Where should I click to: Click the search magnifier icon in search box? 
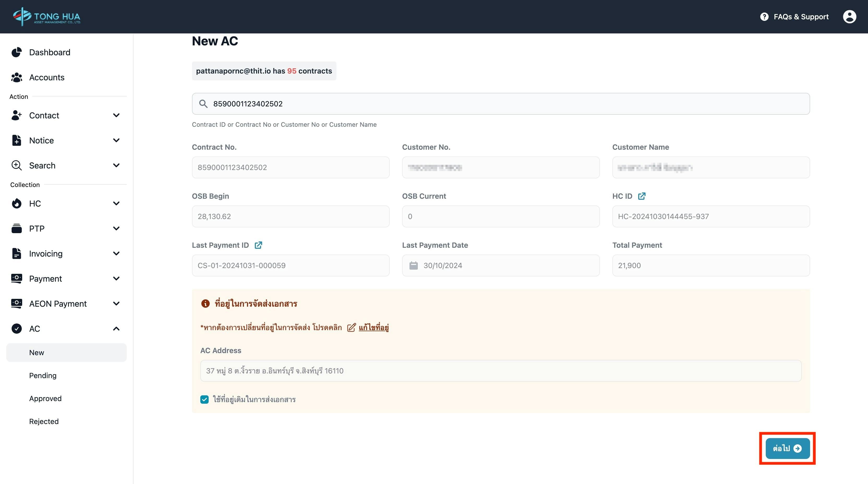(203, 104)
